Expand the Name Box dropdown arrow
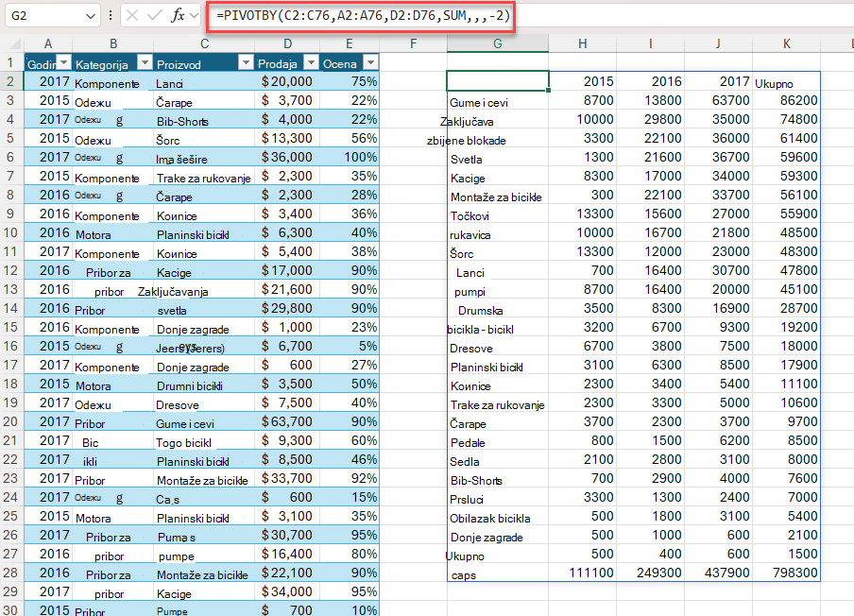The image size is (854, 616). click(x=91, y=16)
